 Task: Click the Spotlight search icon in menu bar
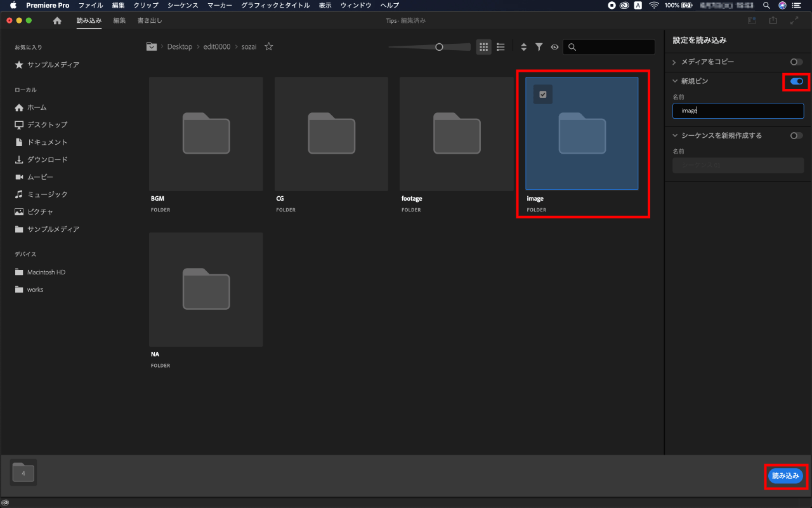766,5
